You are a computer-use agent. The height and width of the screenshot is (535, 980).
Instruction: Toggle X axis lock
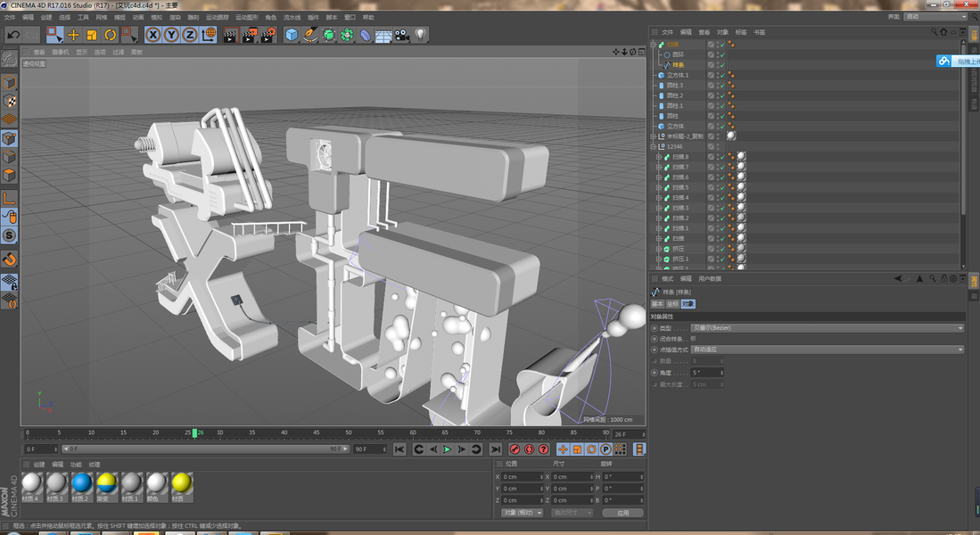pos(153,35)
